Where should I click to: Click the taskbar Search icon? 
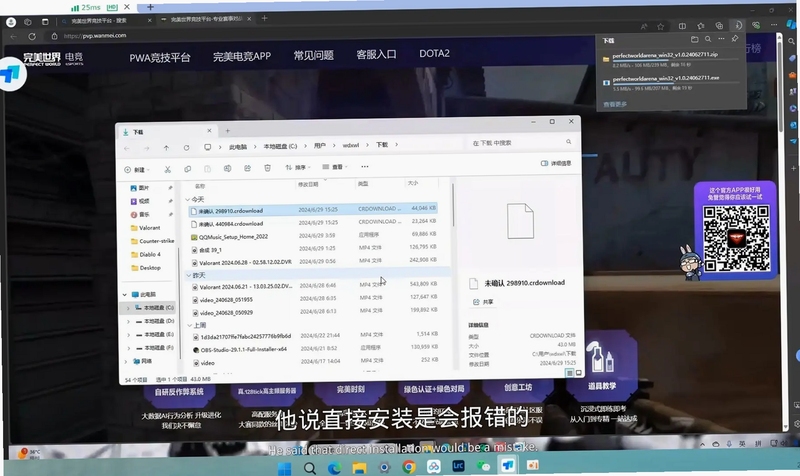click(x=309, y=468)
